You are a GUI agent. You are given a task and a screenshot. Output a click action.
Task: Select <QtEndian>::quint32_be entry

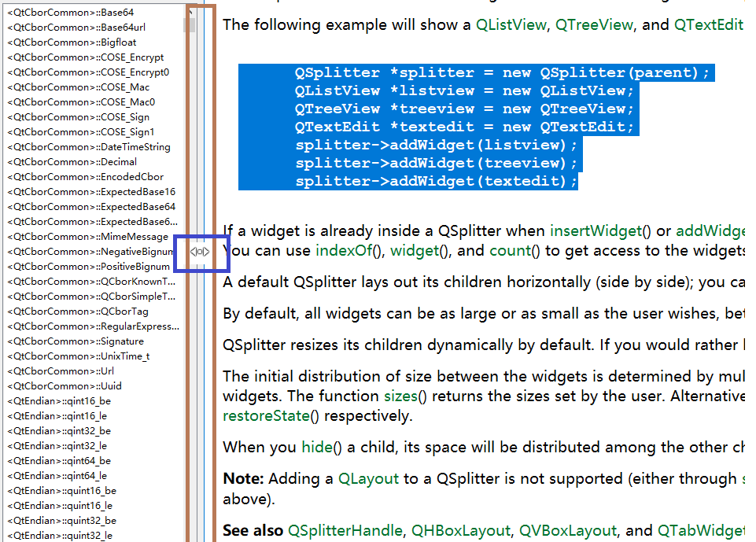click(x=62, y=521)
